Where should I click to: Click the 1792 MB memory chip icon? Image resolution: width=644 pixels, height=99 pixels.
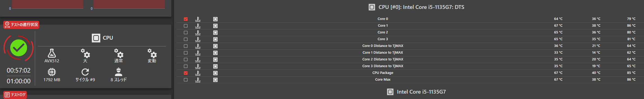pos(52,72)
